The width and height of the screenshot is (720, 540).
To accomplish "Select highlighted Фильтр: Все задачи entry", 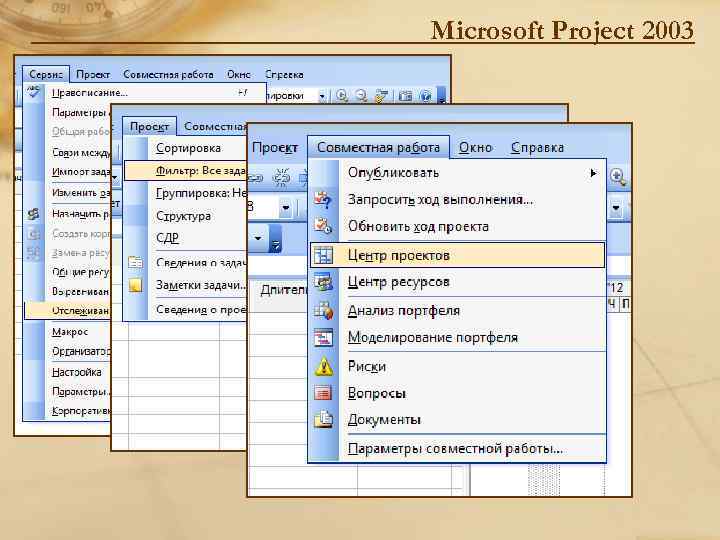I will [x=186, y=171].
